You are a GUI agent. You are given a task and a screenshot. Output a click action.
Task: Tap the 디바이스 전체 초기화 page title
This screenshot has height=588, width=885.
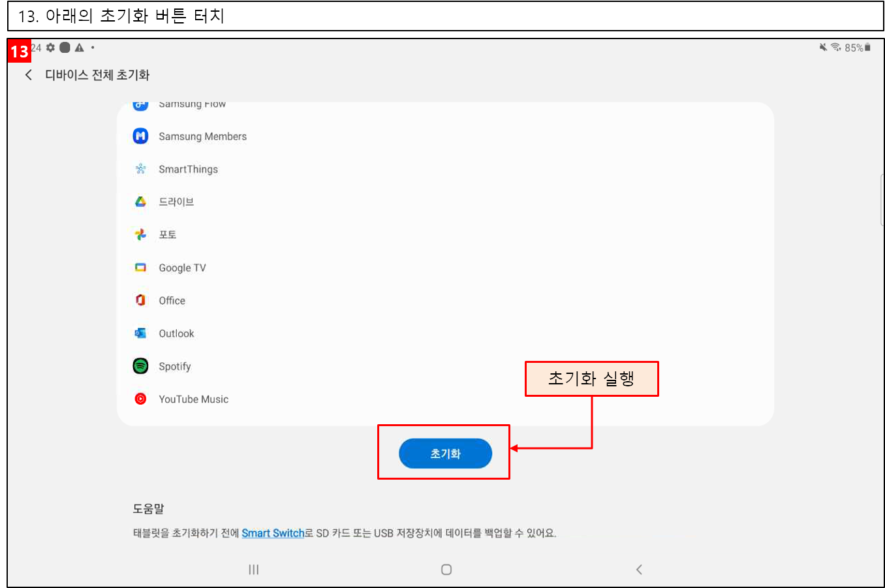click(97, 75)
